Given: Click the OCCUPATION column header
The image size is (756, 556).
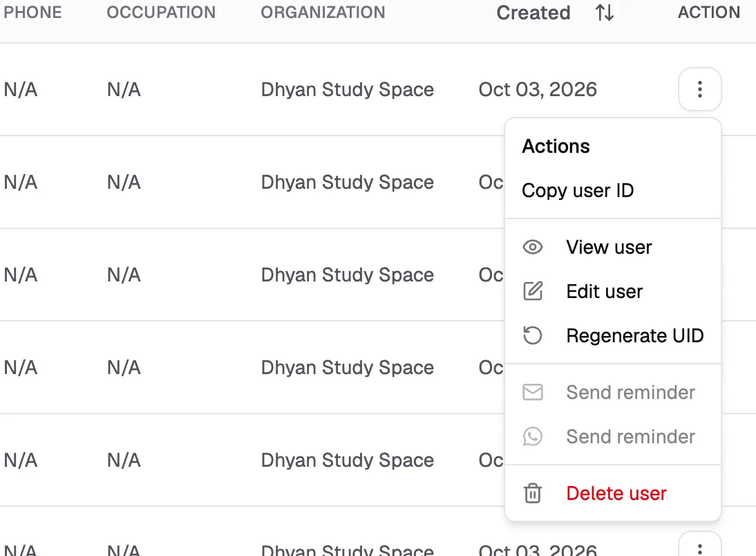Looking at the screenshot, I should pyautogui.click(x=161, y=12).
